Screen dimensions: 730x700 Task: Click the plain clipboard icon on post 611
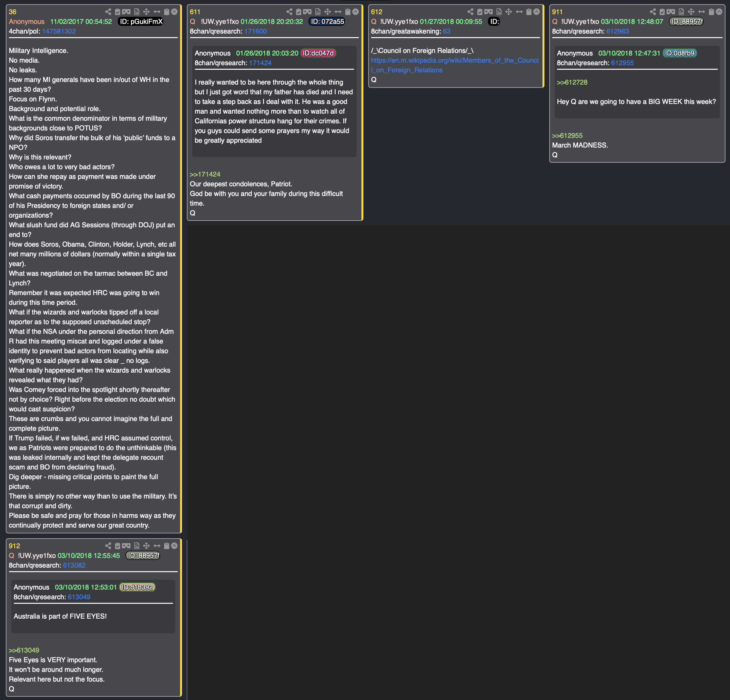click(348, 12)
